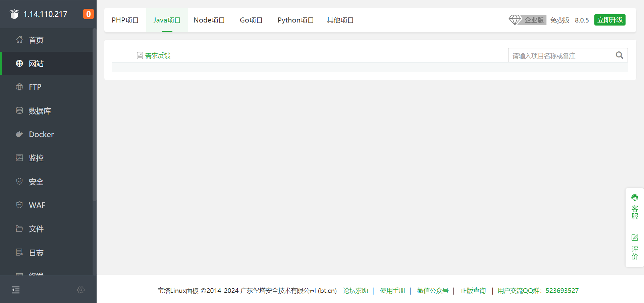Screen dimensions: 644x303
Task: Select the Java项目 tab
Action: (x=167, y=20)
